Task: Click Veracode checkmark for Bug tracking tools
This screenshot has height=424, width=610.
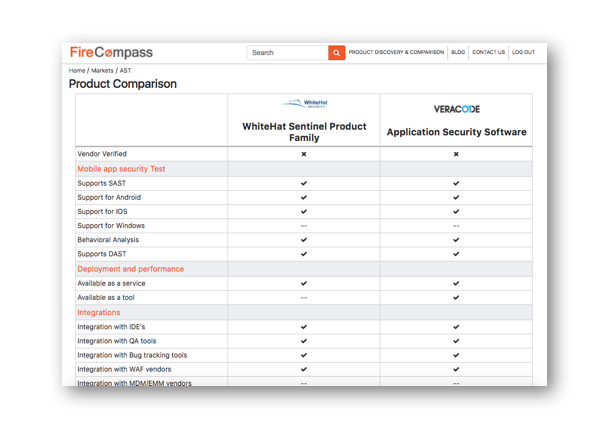Action: click(x=456, y=355)
